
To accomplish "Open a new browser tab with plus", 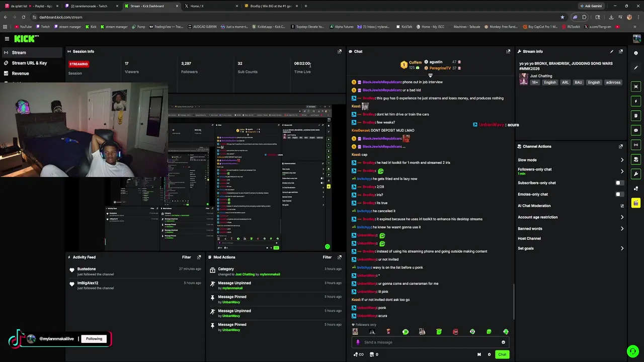I will click(305, 6).
